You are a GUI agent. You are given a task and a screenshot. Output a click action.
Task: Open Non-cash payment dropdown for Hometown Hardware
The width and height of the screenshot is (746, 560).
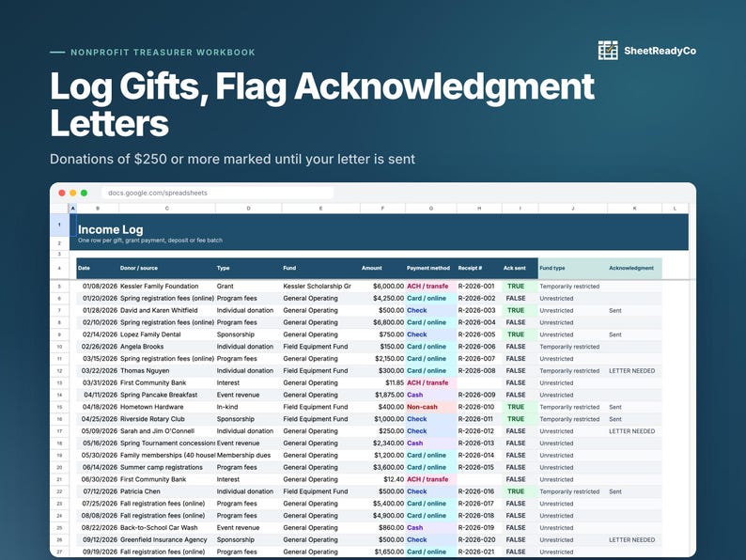430,407
